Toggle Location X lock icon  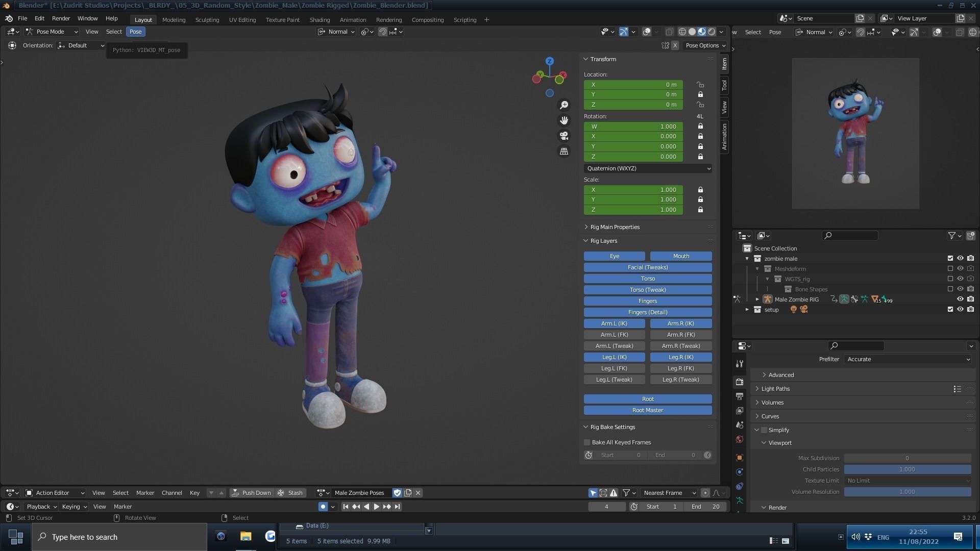[x=700, y=85]
